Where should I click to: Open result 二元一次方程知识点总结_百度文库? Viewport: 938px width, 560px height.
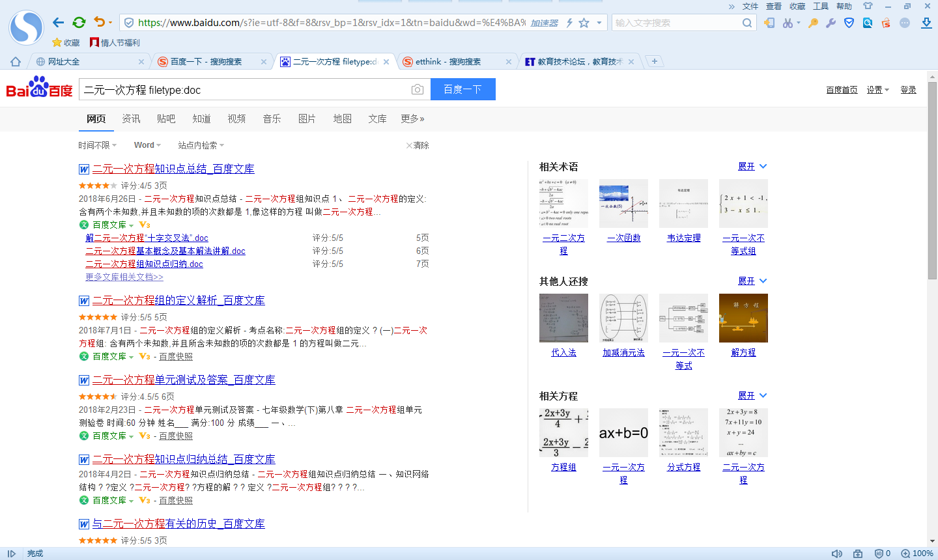pos(173,169)
